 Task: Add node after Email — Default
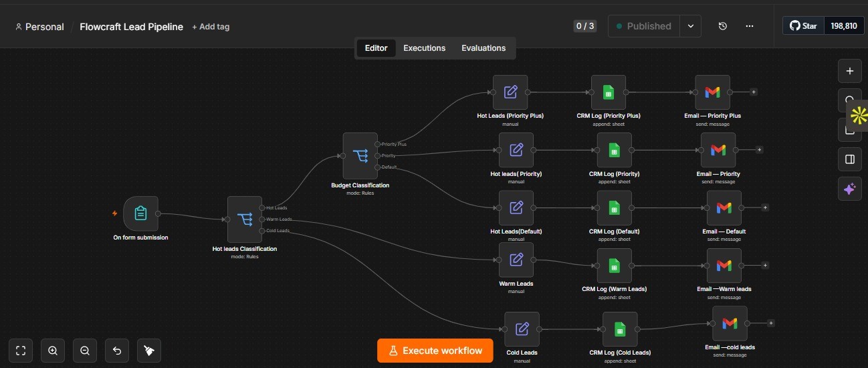click(766, 207)
